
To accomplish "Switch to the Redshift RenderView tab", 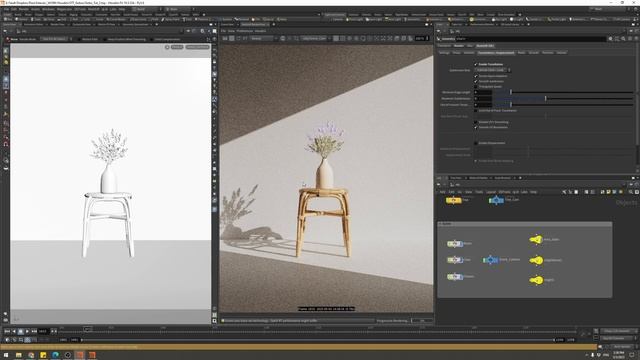I will pyautogui.click(x=254, y=24).
